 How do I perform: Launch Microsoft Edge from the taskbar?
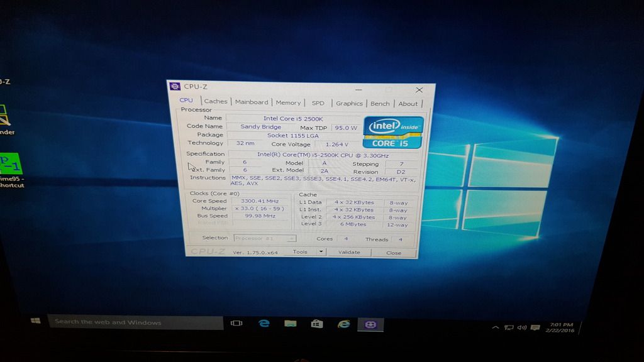click(264, 324)
